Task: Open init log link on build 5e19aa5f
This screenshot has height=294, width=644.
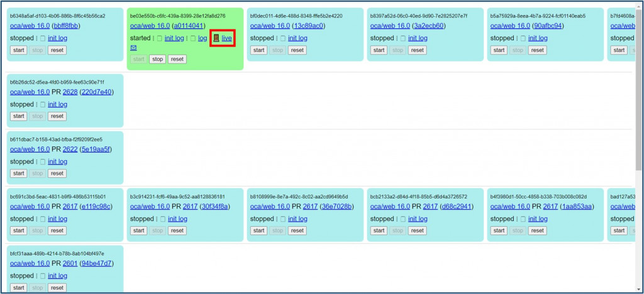Action: pos(57,161)
